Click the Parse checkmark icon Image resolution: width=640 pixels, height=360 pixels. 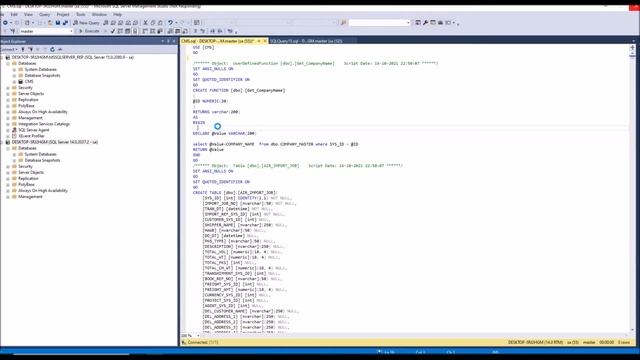tap(113, 31)
